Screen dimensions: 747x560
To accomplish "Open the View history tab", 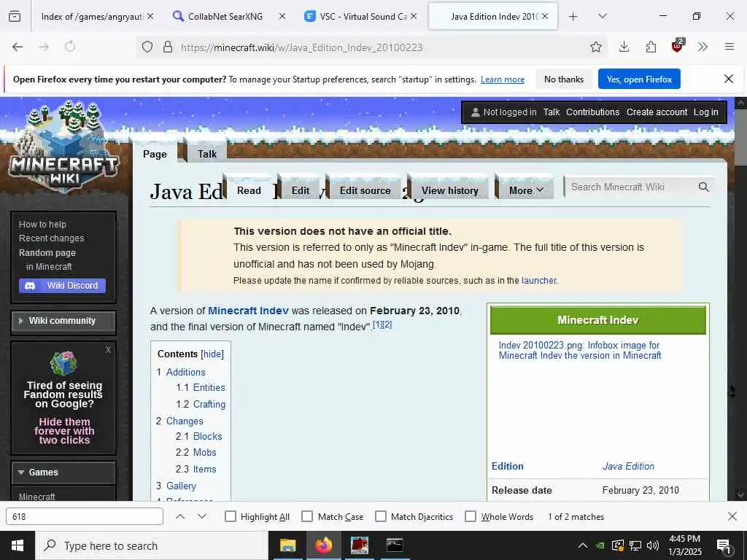I will [449, 190].
